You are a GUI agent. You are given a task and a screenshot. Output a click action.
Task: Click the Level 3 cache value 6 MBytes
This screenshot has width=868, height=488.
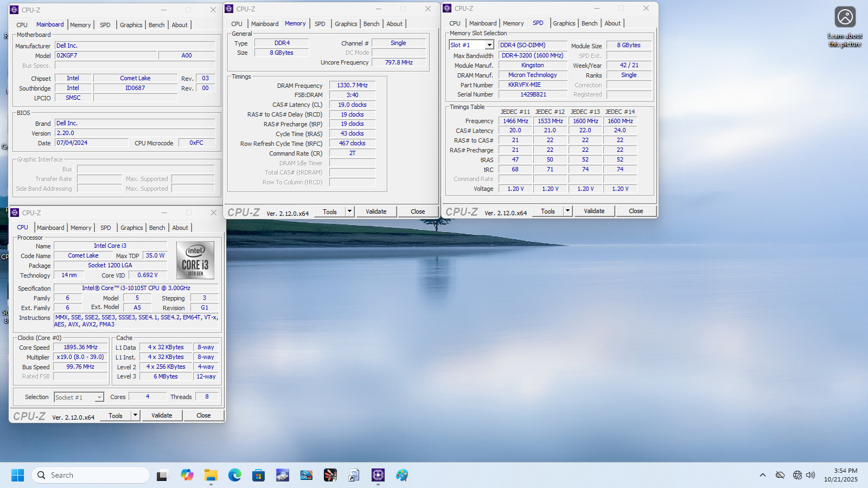(165, 376)
